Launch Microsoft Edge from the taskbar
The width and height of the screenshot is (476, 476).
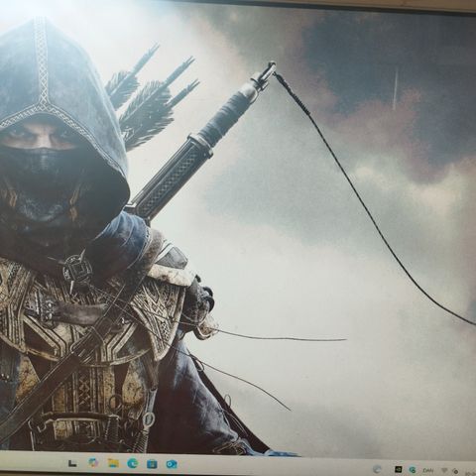click(133, 463)
